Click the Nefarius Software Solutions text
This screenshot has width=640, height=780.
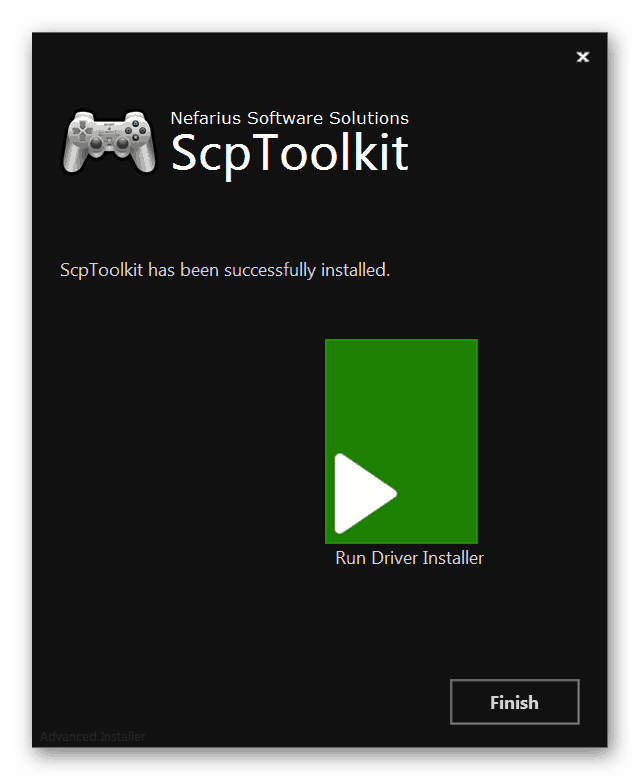289,118
